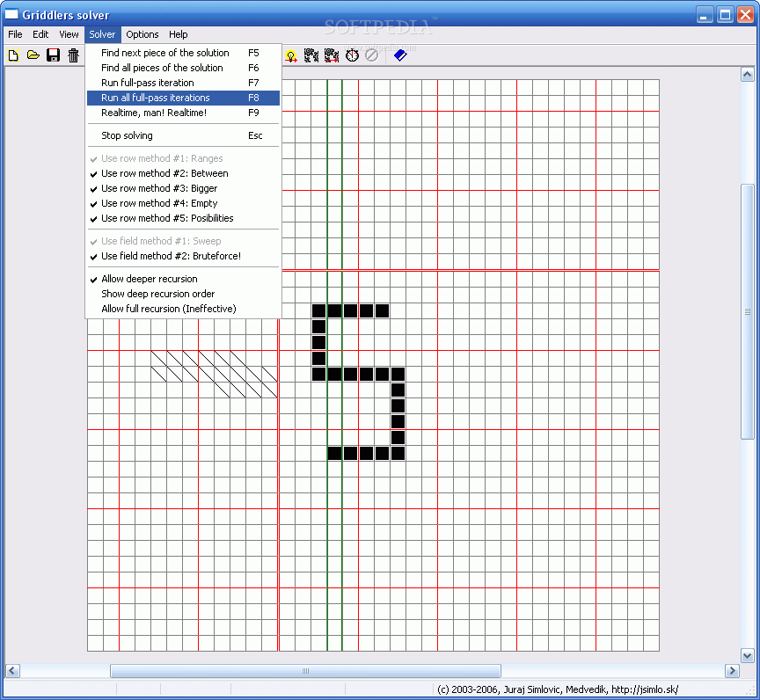Click the horizontal scrollbar left arrow
Screen dimensions: 760x700
click(x=12, y=671)
